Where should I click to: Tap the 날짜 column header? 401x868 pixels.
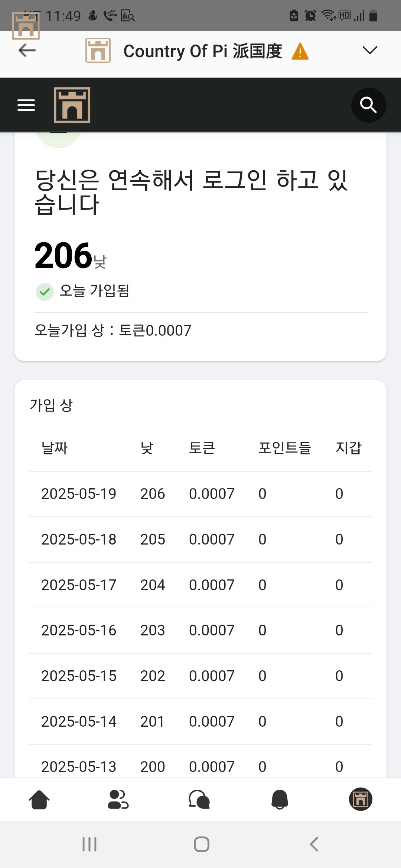point(55,448)
